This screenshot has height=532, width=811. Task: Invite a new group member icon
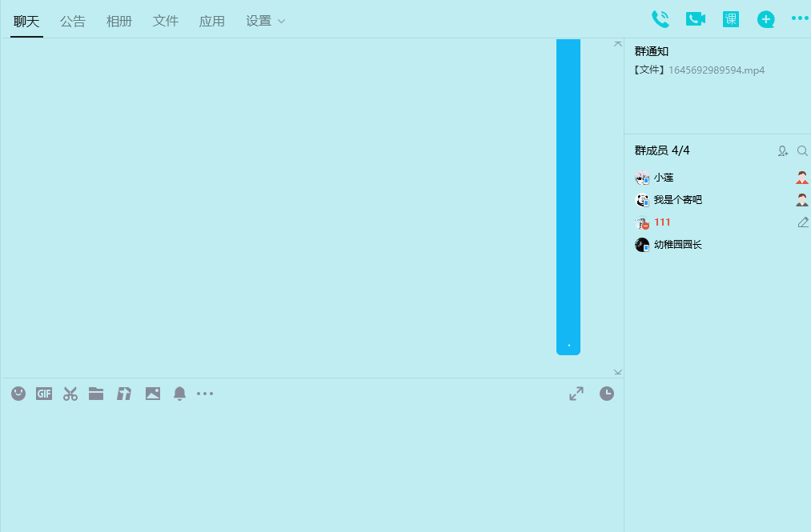tap(782, 151)
